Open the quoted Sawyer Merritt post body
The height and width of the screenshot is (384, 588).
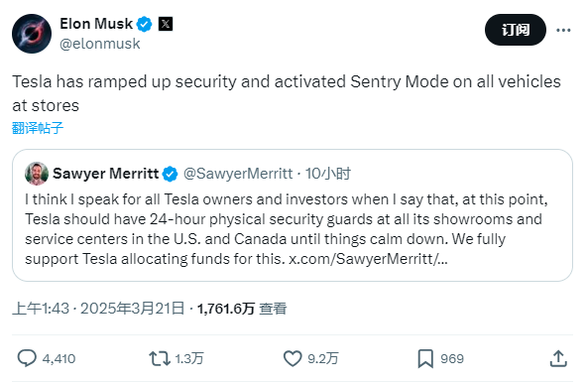click(x=287, y=229)
